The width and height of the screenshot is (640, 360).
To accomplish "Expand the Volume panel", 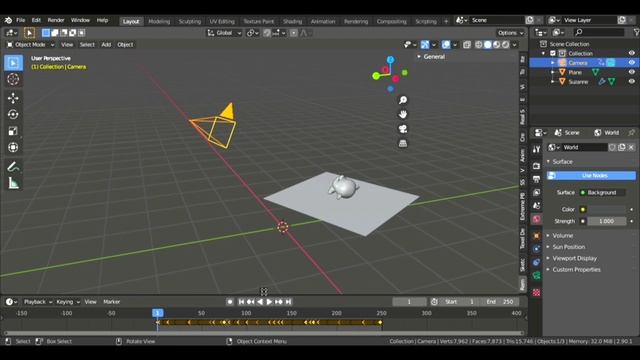I will coord(562,236).
